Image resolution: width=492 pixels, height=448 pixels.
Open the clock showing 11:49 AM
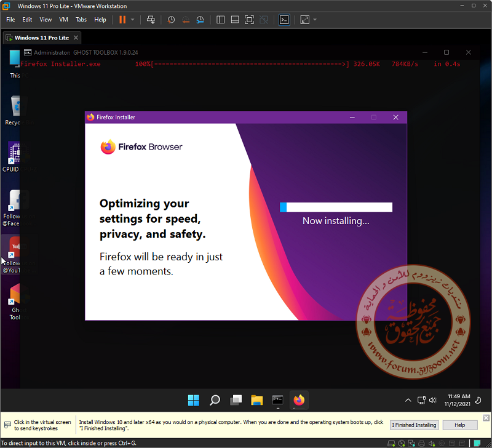coord(458,400)
